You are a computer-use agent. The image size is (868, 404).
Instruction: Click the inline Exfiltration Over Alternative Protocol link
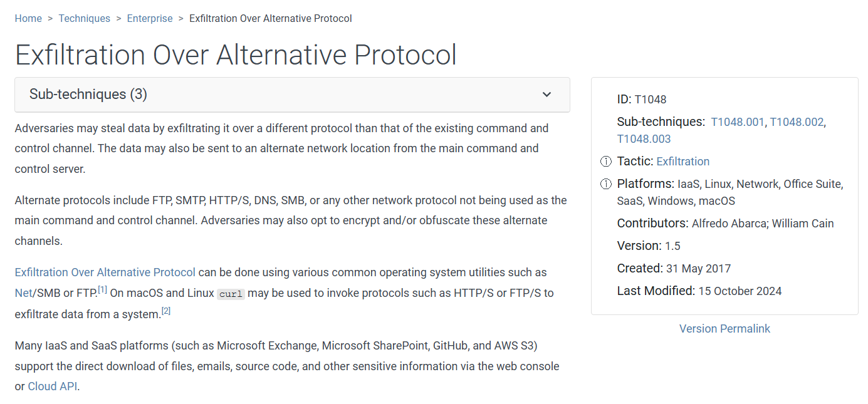[105, 272]
